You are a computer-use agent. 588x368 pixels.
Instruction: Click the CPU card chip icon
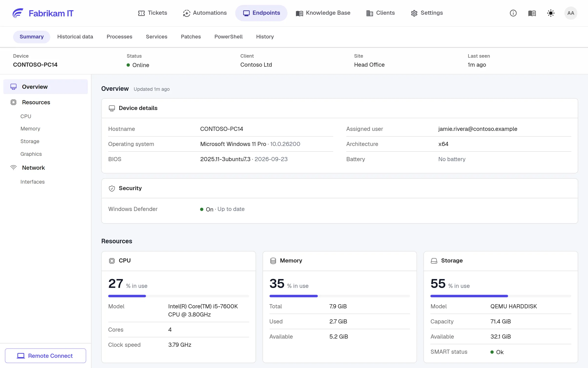point(112,261)
